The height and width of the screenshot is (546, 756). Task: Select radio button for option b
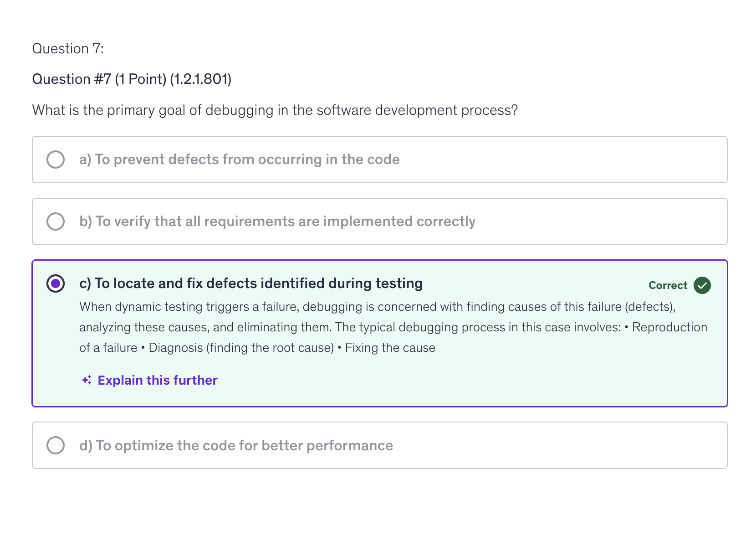[x=56, y=221]
